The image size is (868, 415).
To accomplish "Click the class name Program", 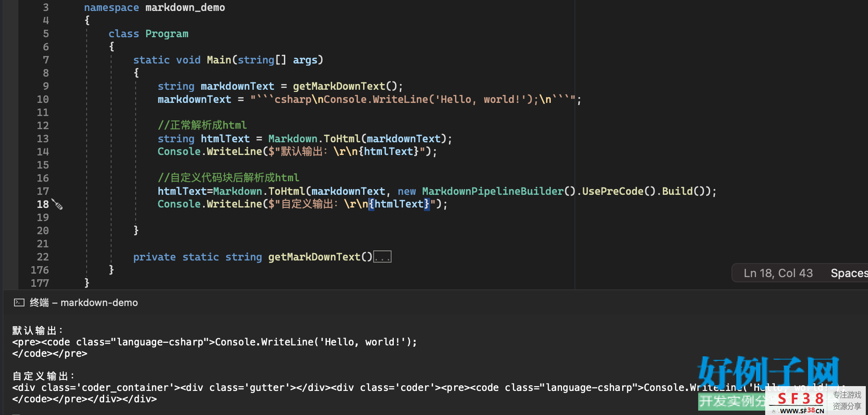I will pyautogui.click(x=167, y=34).
